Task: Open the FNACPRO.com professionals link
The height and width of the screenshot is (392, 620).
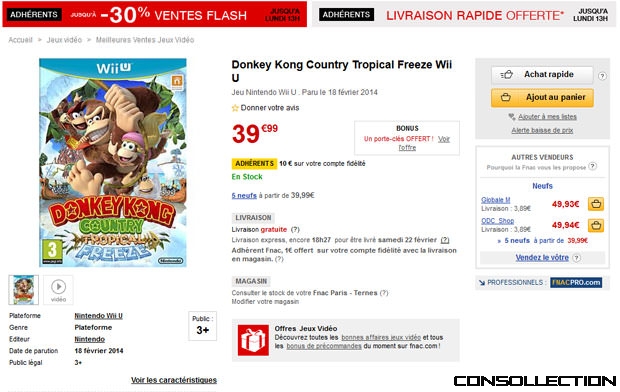Action: 576,282
